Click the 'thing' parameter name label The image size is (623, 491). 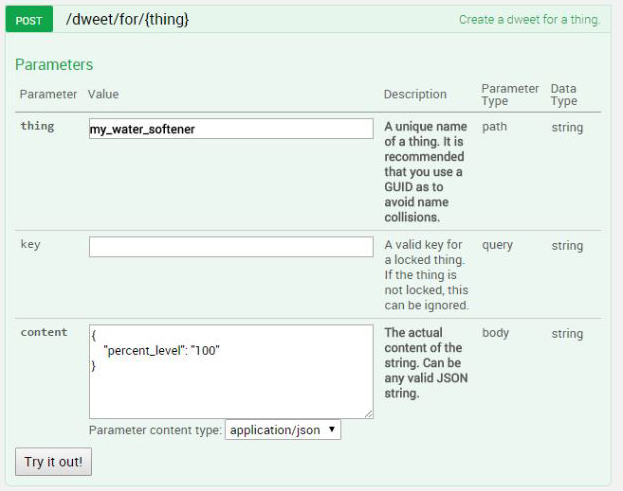tap(37, 127)
